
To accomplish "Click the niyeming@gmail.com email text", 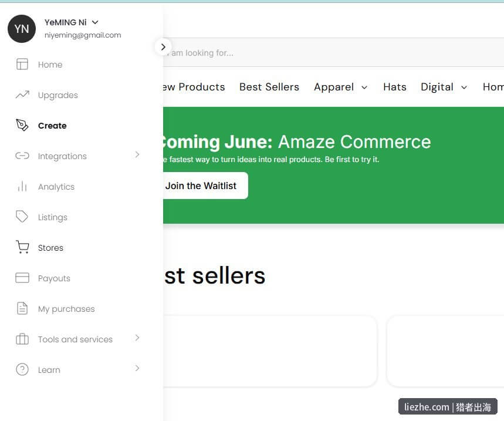I will click(x=83, y=35).
